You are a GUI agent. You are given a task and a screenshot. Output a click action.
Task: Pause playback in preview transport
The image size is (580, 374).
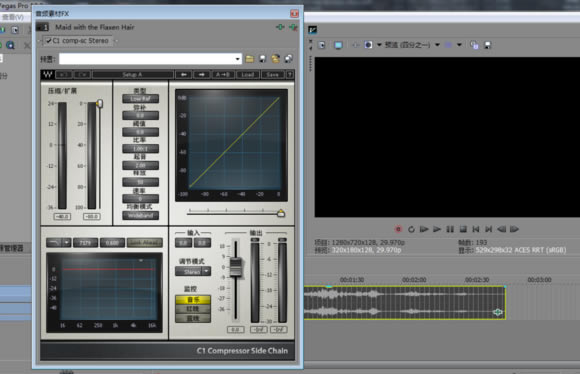click(x=450, y=229)
